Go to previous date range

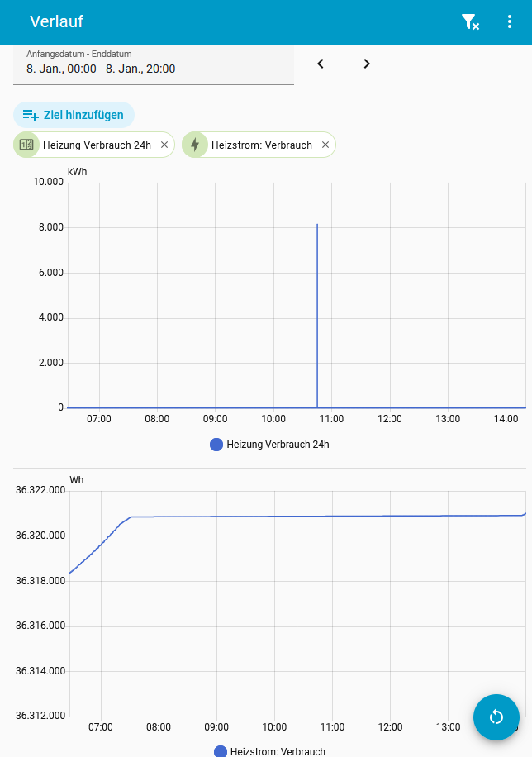click(x=321, y=64)
